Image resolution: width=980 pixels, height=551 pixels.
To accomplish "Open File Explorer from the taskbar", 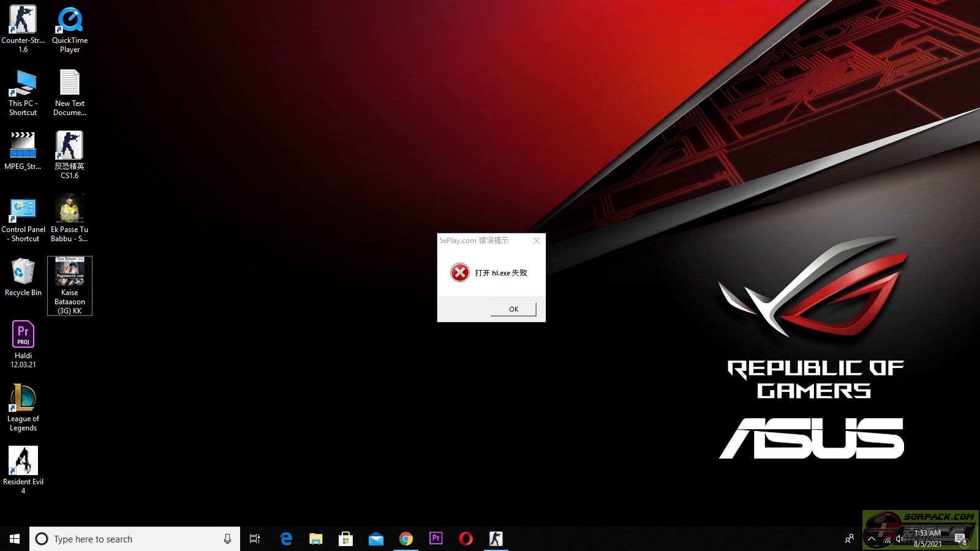I will (316, 539).
